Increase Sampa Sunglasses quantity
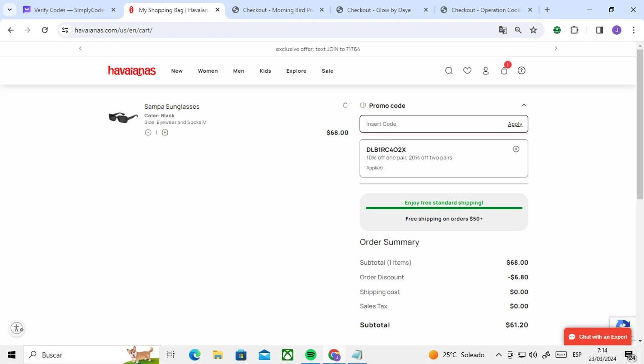The width and height of the screenshot is (644, 364). coord(165,132)
